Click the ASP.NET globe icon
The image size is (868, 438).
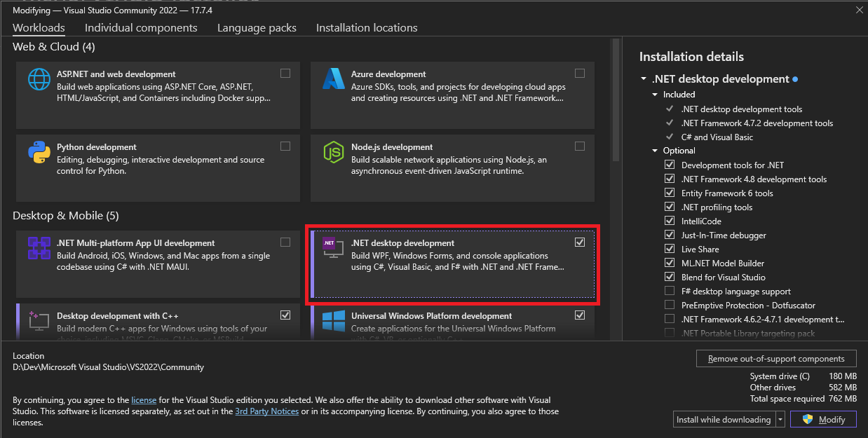click(x=39, y=79)
